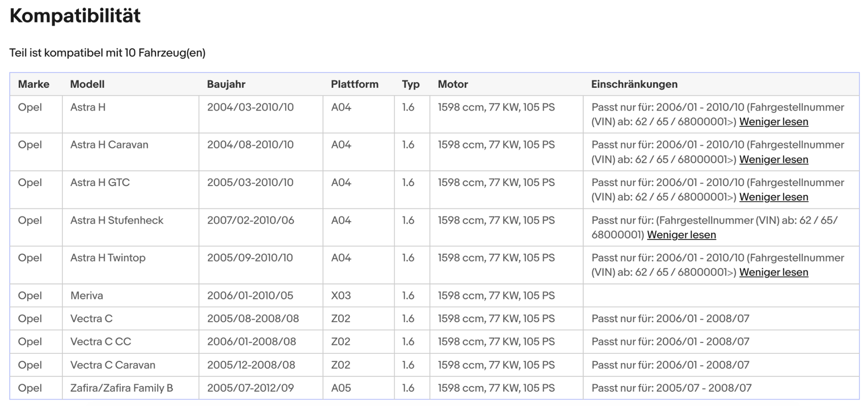Collapse restrictions for Astra H Caravan
868x406 pixels.
pos(773,160)
